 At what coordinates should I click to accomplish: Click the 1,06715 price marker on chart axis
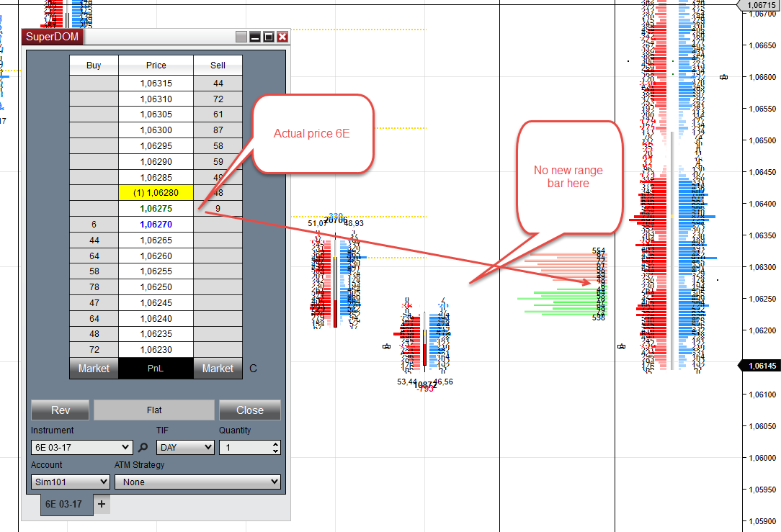(x=759, y=5)
